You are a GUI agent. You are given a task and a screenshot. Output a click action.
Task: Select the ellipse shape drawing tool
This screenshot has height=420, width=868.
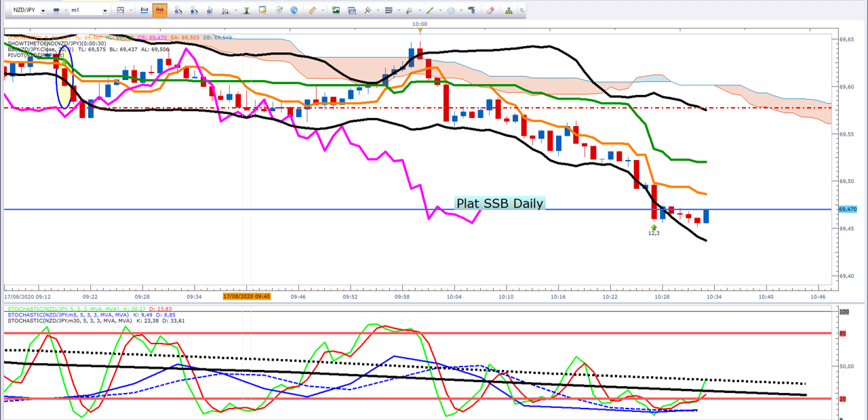pyautogui.click(x=451, y=10)
